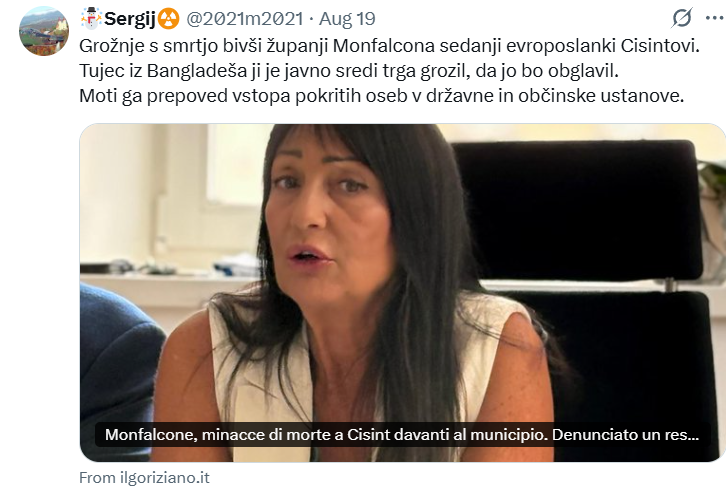The height and width of the screenshot is (496, 726).
Task: Click Sergij's round profile avatar
Action: [x=44, y=31]
